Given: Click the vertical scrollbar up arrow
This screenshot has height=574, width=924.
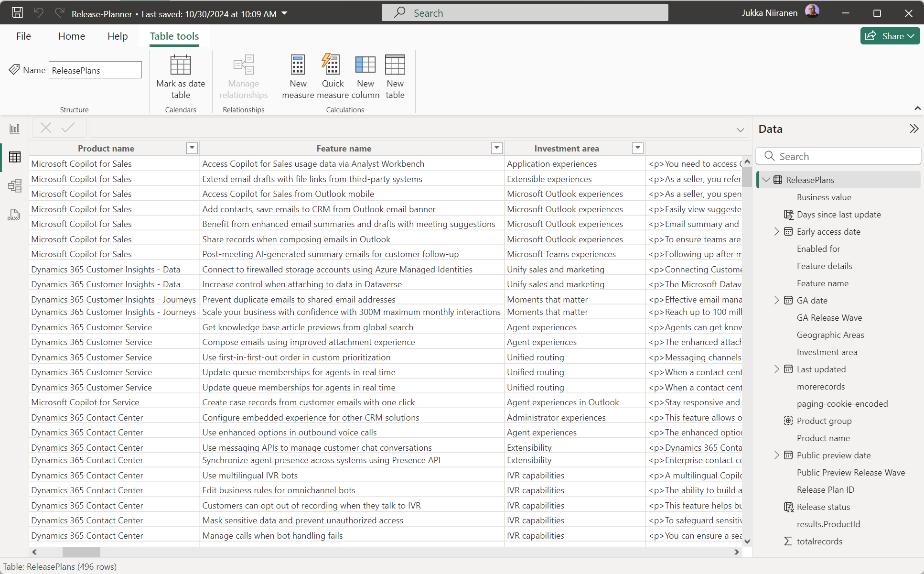Looking at the screenshot, I should pos(747,161).
